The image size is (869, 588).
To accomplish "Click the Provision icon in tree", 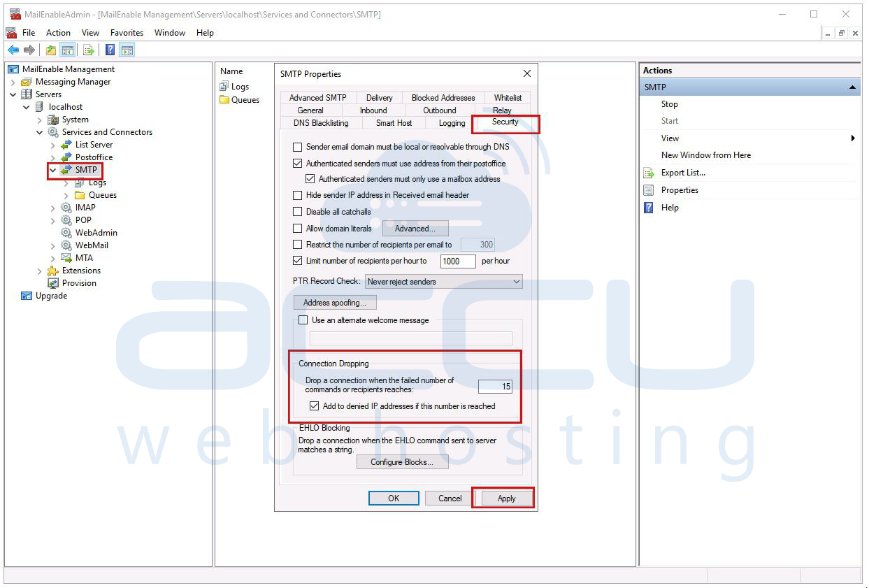I will (x=52, y=283).
